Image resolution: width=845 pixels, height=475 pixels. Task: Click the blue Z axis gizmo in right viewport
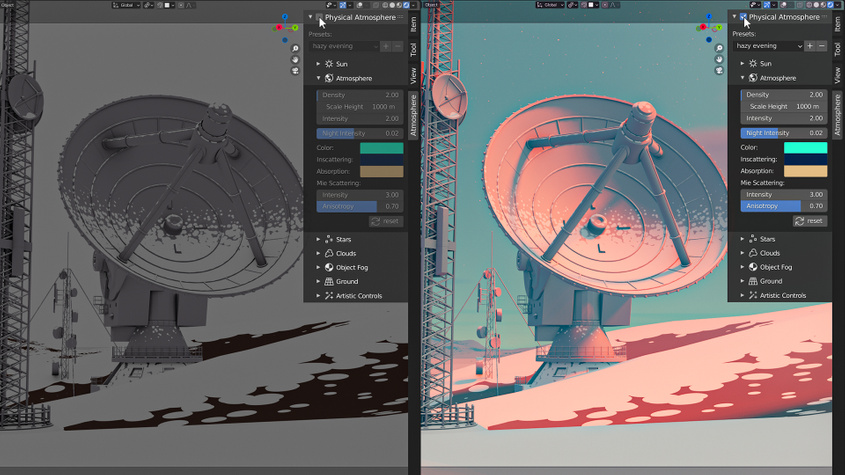point(709,17)
